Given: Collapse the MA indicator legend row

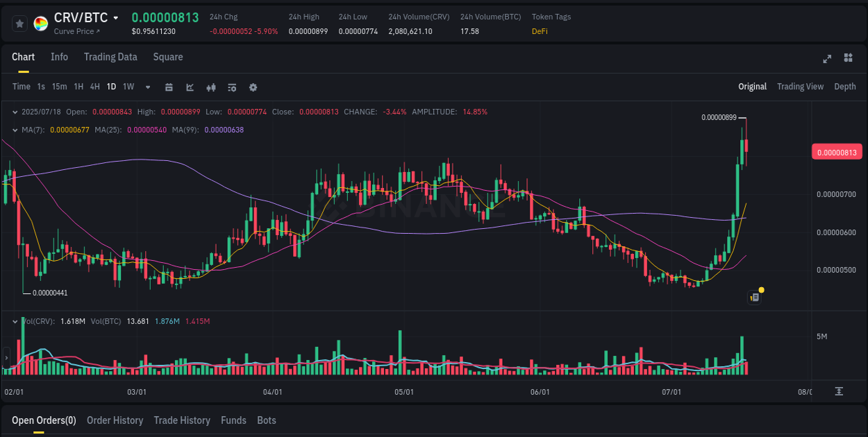Looking at the screenshot, I should (x=15, y=129).
